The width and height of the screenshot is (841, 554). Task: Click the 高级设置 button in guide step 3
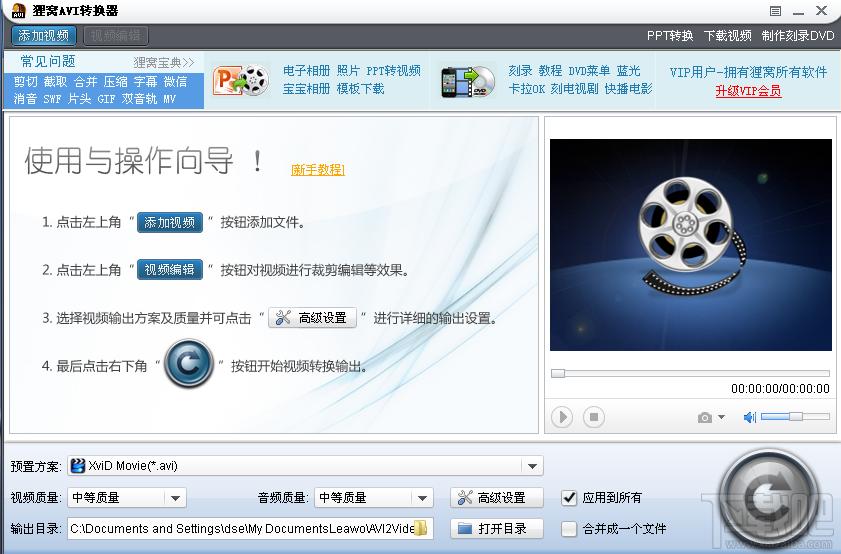pyautogui.click(x=312, y=317)
